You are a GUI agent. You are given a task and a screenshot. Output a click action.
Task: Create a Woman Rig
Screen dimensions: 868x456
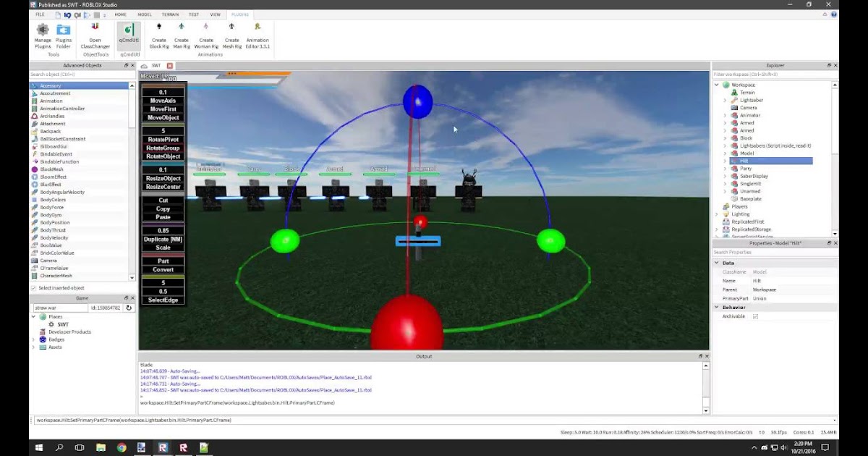click(206, 35)
